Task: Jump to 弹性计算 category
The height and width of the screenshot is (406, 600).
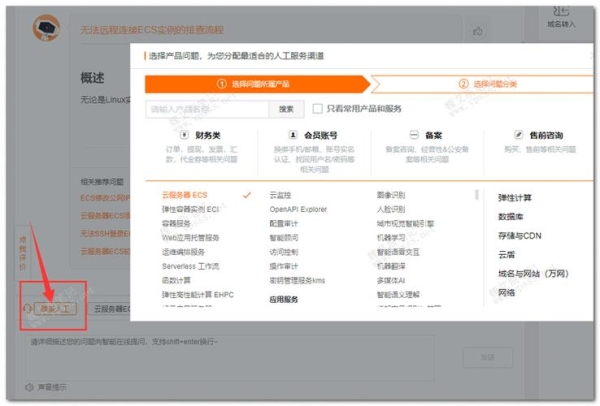Action: [515, 198]
